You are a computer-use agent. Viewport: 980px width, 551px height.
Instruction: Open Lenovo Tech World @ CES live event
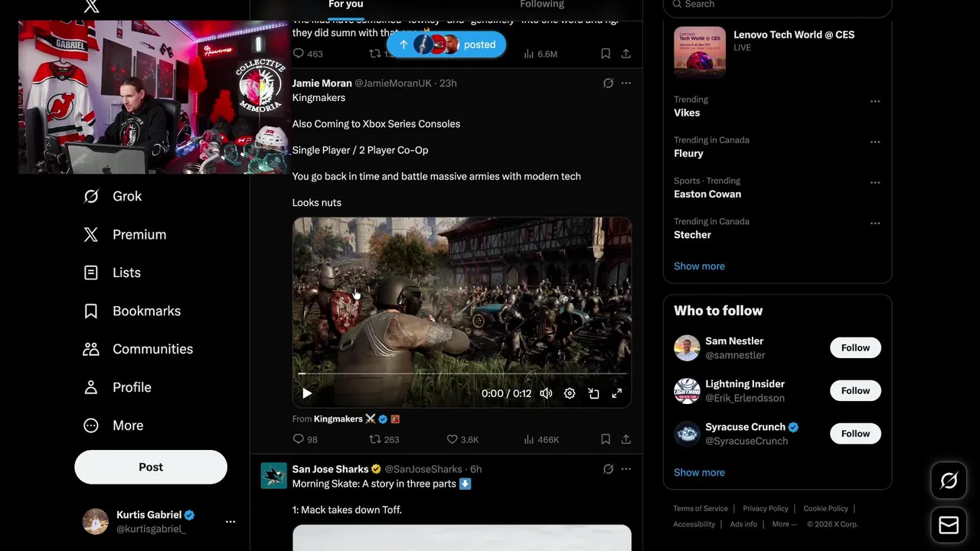click(x=777, y=53)
